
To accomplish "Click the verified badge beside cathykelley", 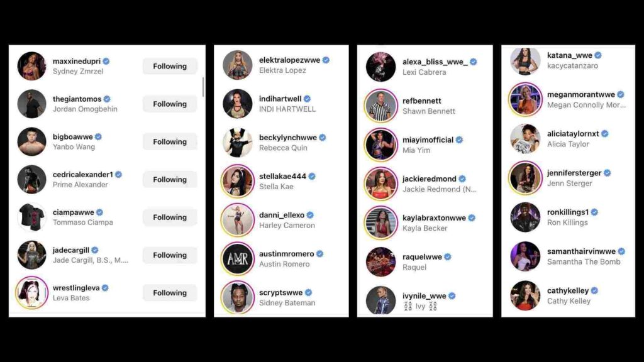I will point(594,290).
